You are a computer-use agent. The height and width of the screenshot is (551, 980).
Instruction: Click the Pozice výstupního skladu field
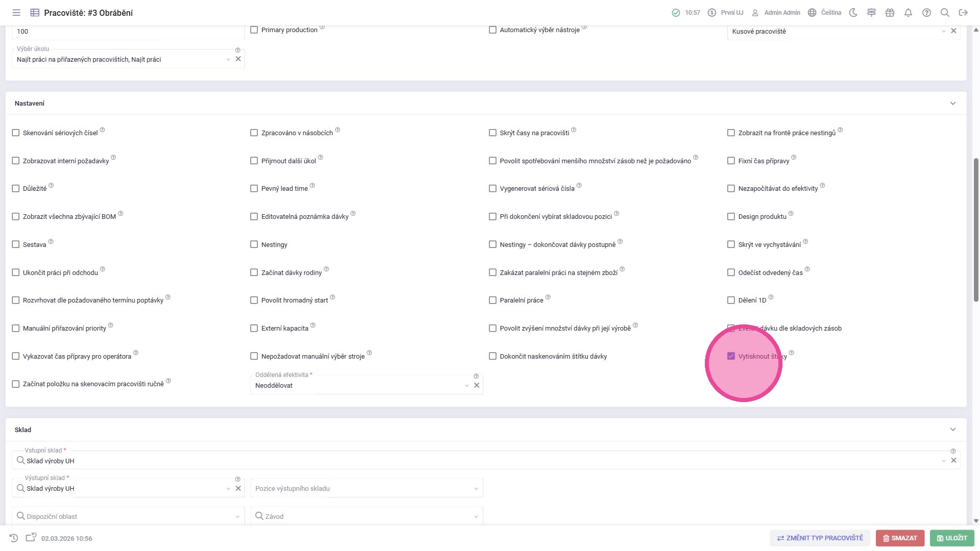click(366, 489)
